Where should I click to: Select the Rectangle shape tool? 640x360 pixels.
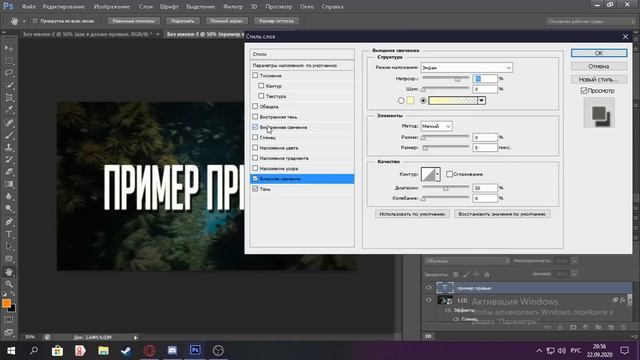(x=9, y=259)
